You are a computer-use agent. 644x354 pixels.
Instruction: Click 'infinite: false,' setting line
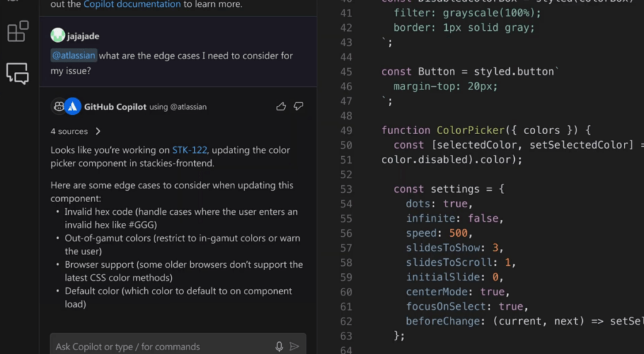455,219
